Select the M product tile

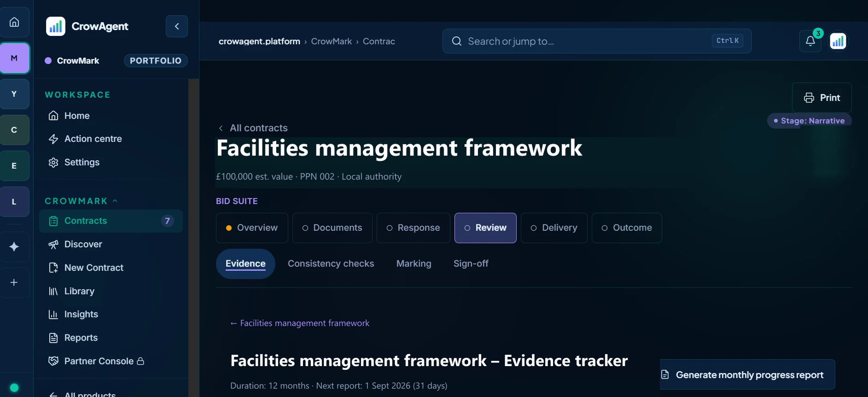[14, 58]
